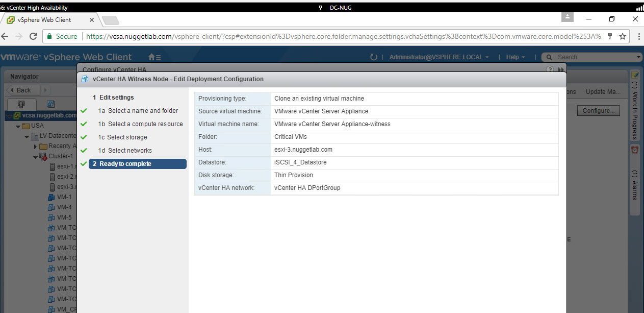This screenshot has width=644, height=313.
Task: Open the Administrator@VSPHERE.LOCAL dropdown
Action: (x=439, y=57)
